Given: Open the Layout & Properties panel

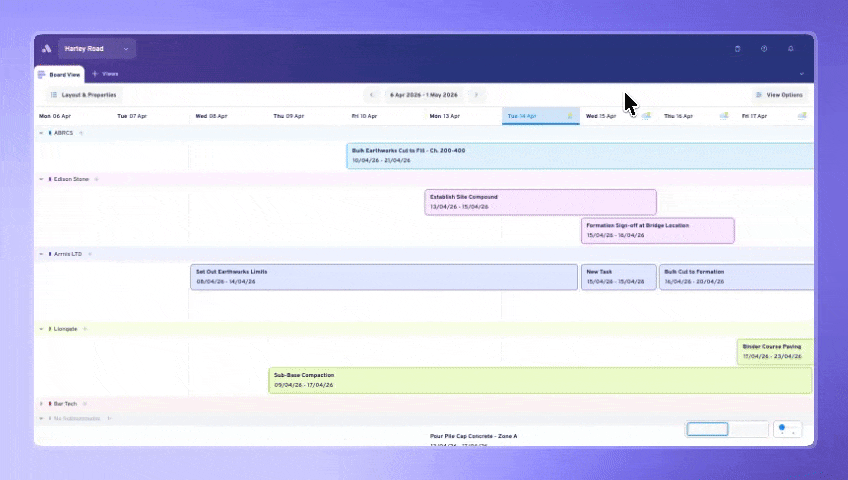Looking at the screenshot, I should click(x=84, y=95).
